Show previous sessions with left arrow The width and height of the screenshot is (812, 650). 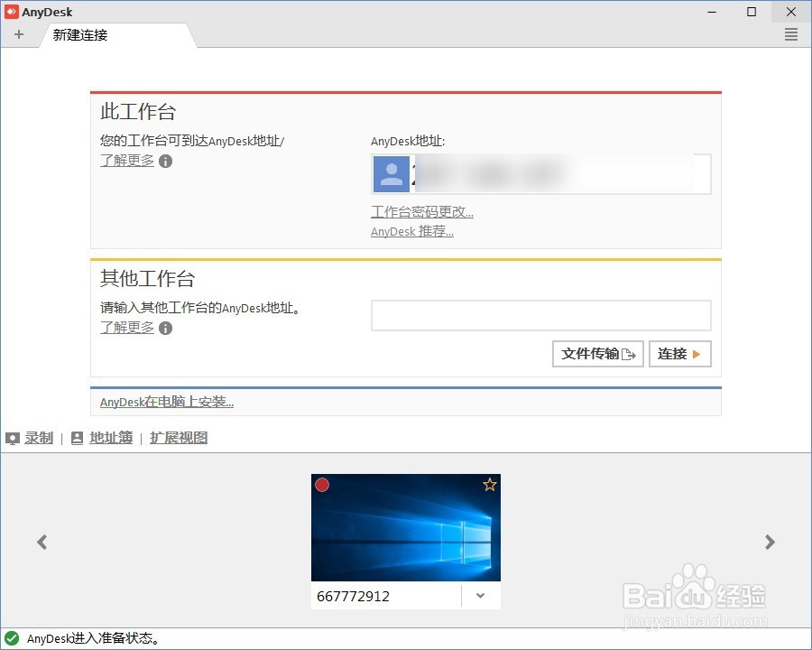[x=42, y=543]
